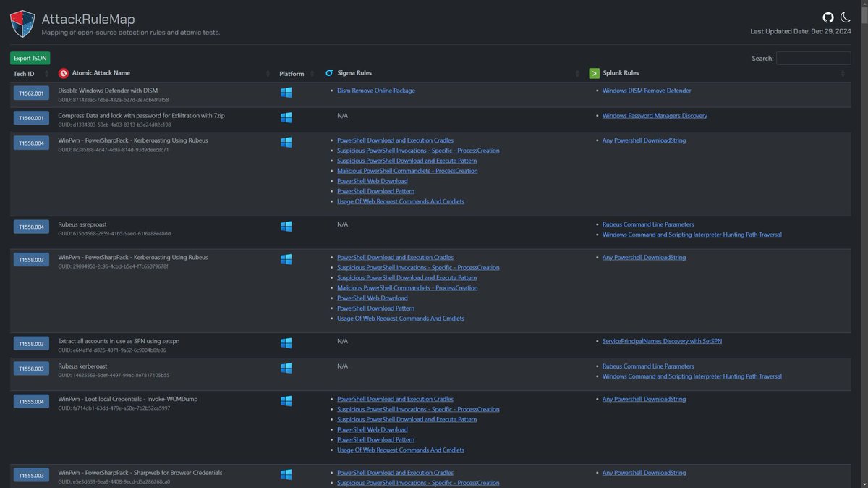Open T1558.004 badge for WinPwn Kerberoasting
The height and width of the screenshot is (488, 868).
tap(31, 143)
